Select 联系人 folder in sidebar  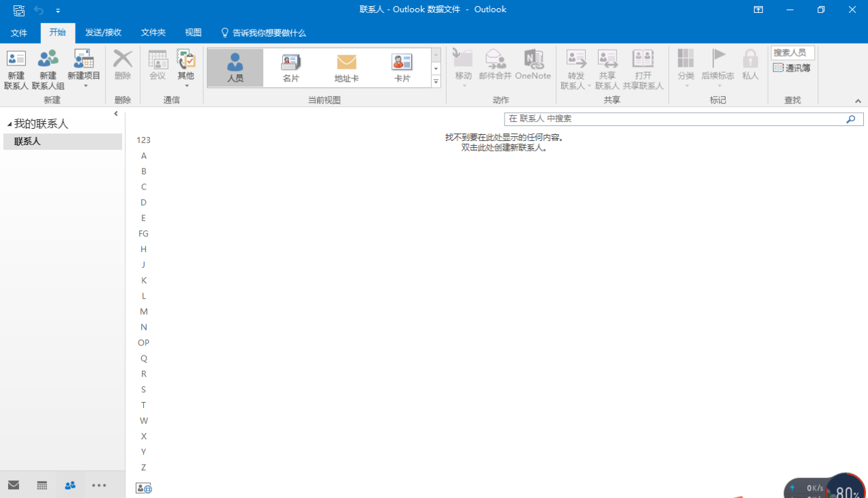tap(63, 142)
